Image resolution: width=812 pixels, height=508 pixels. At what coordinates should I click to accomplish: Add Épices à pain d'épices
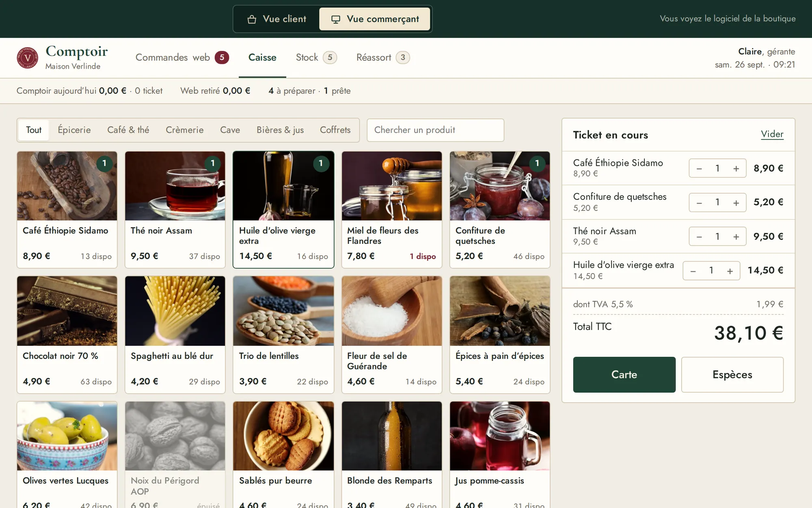pos(500,335)
